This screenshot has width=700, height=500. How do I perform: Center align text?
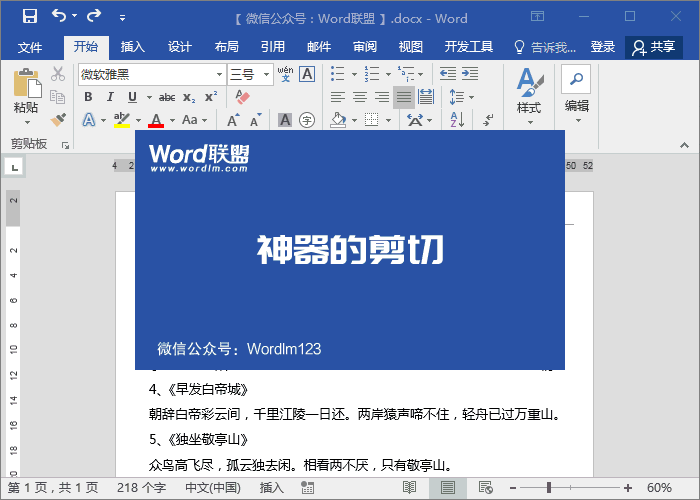point(360,97)
